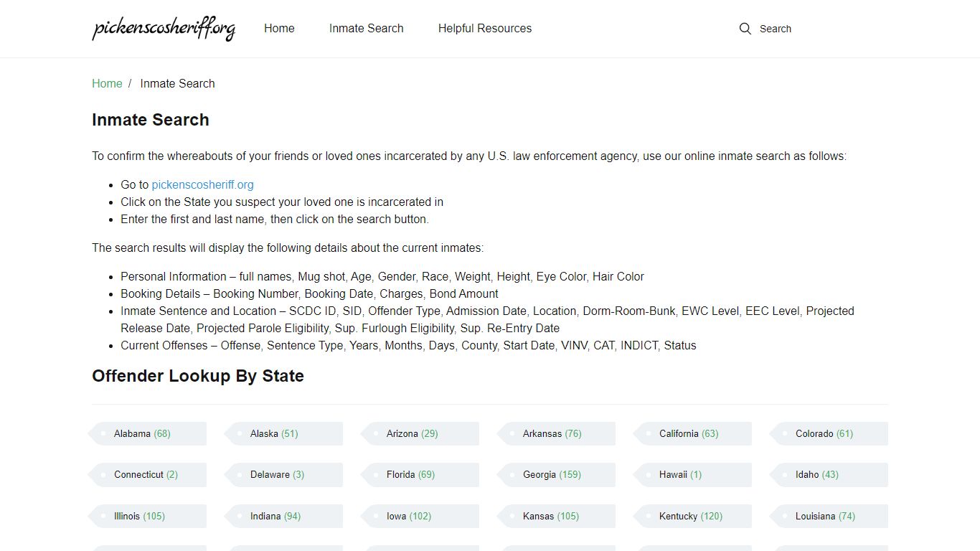980x551 pixels.
Task: Click the Booking Details bullet line
Action: [309, 293]
